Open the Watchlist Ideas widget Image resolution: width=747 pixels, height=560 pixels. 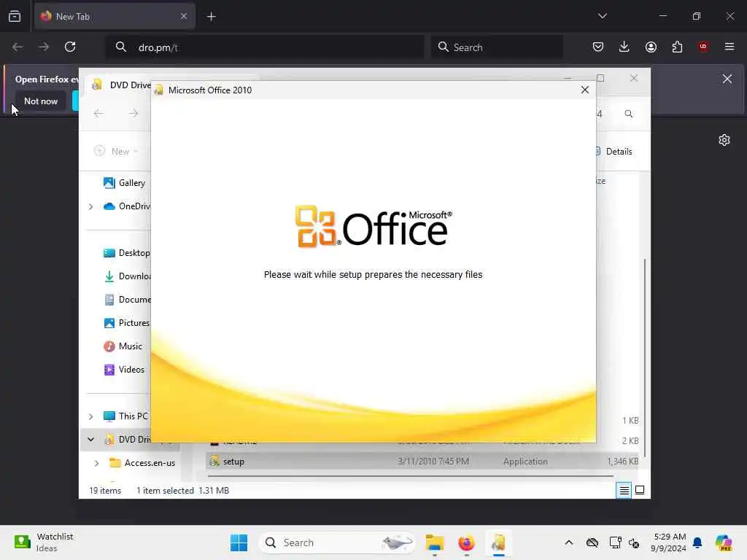(x=43, y=542)
